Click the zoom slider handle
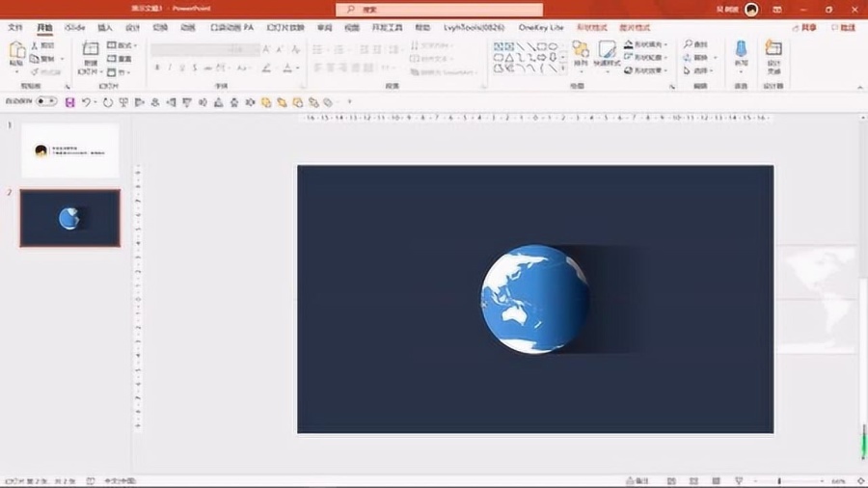The width and height of the screenshot is (868, 488). [x=779, y=481]
